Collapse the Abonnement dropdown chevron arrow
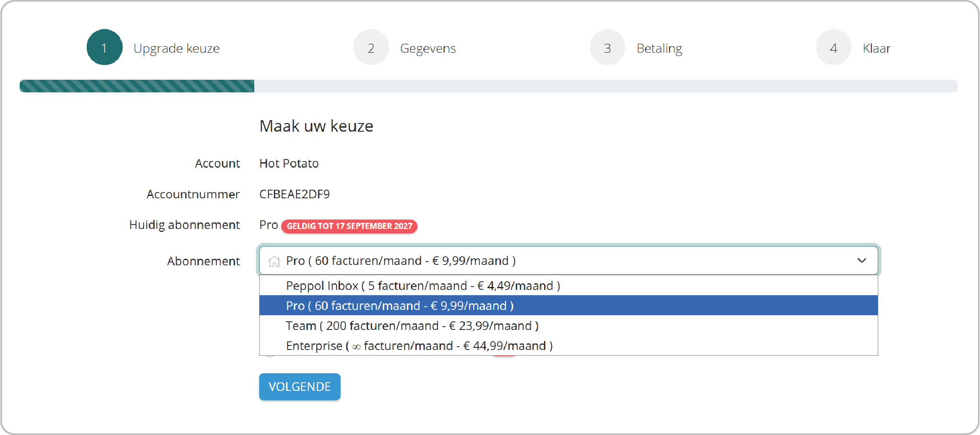This screenshot has height=435, width=980. [861, 261]
